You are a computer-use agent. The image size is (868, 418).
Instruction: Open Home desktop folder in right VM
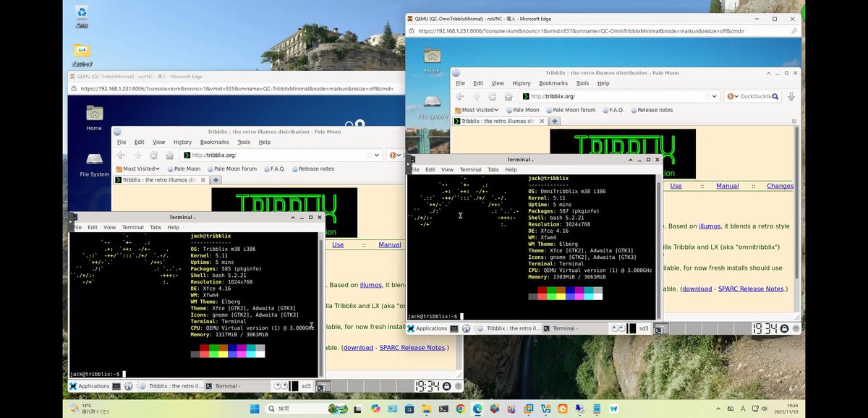[432, 59]
